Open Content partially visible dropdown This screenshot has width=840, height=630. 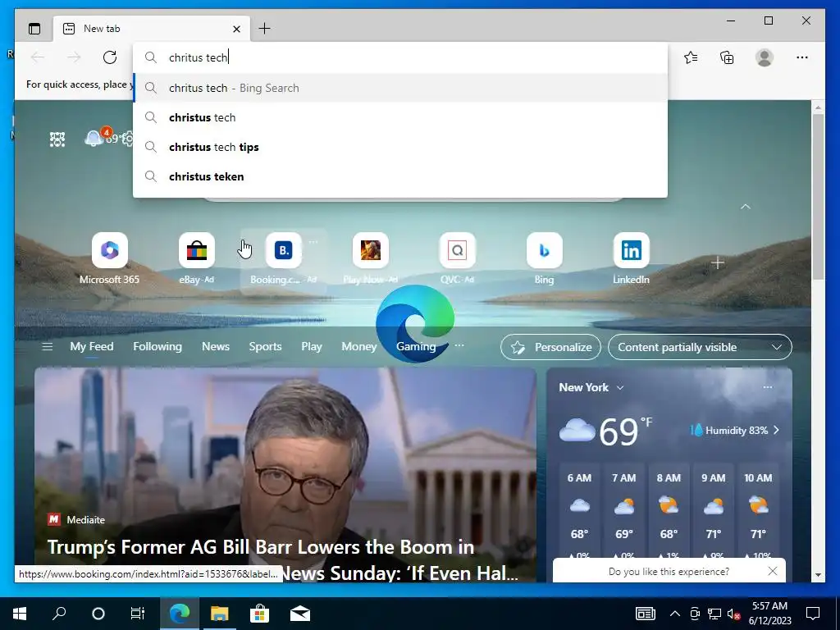tap(700, 347)
